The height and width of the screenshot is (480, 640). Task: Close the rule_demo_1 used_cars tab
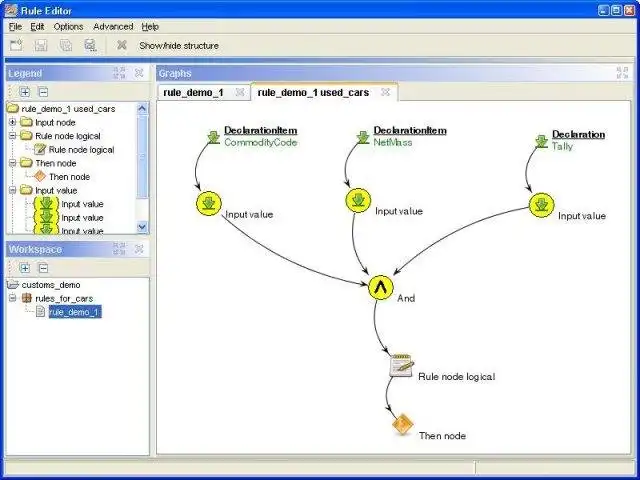(385, 92)
